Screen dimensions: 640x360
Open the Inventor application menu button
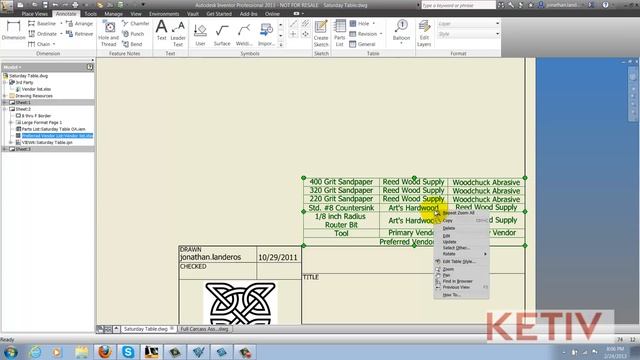[x=7, y=6]
